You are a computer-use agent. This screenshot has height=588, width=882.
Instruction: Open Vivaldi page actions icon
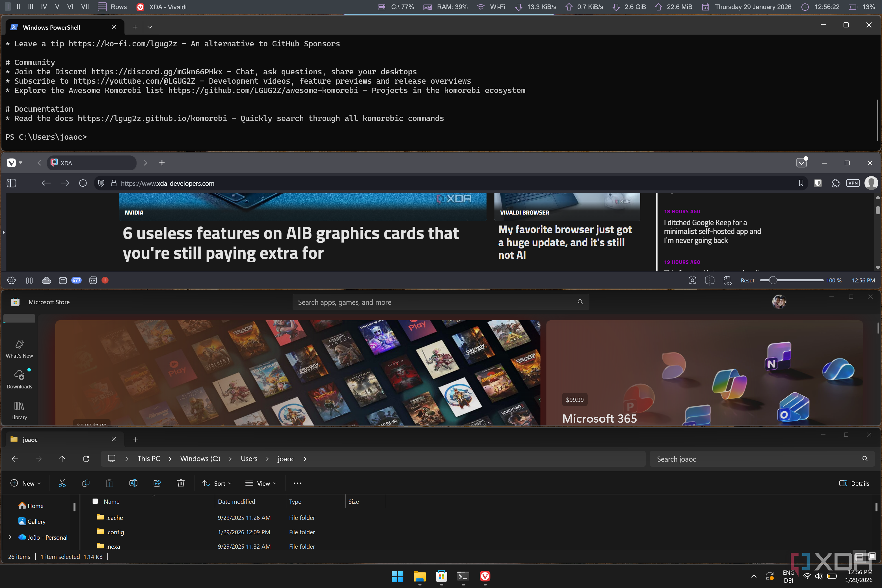point(727,280)
